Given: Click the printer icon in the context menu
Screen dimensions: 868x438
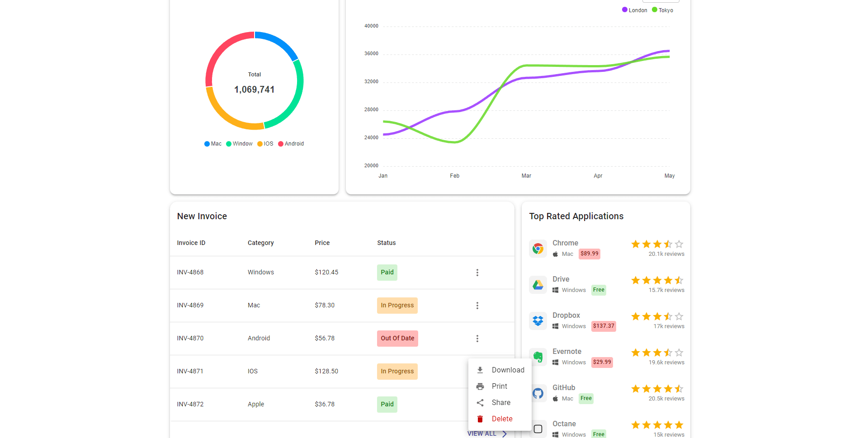Looking at the screenshot, I should click(480, 386).
